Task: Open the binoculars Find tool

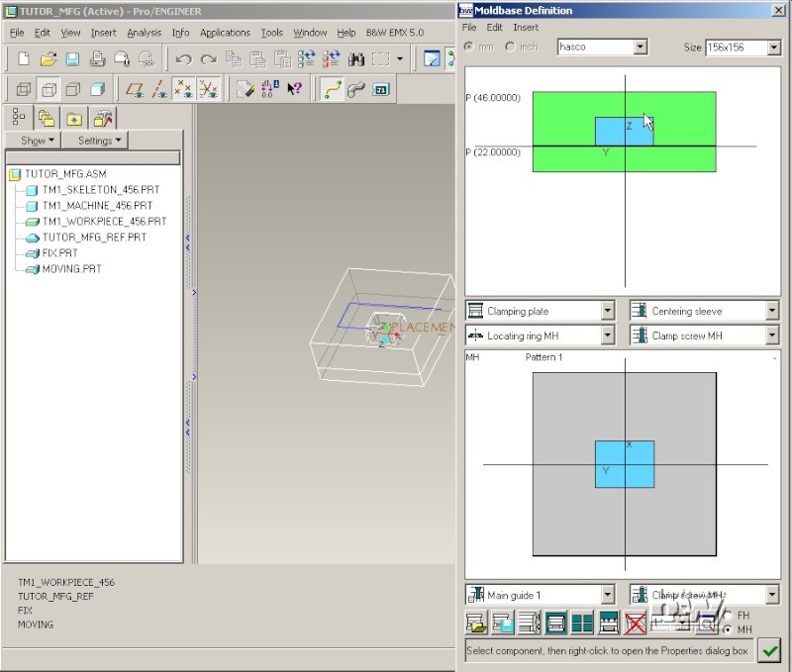Action: (356, 59)
